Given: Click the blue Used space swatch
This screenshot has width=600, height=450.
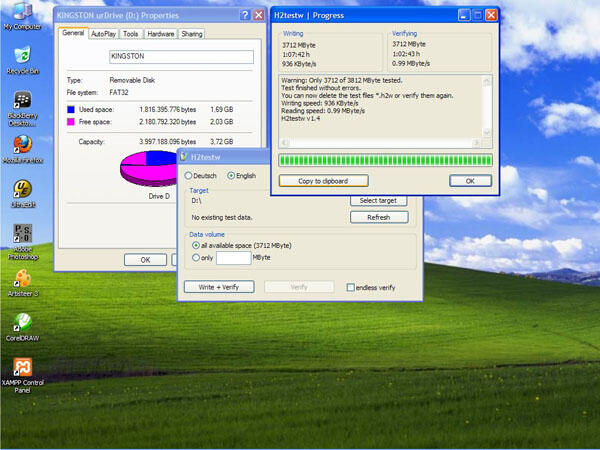Looking at the screenshot, I should point(71,109).
